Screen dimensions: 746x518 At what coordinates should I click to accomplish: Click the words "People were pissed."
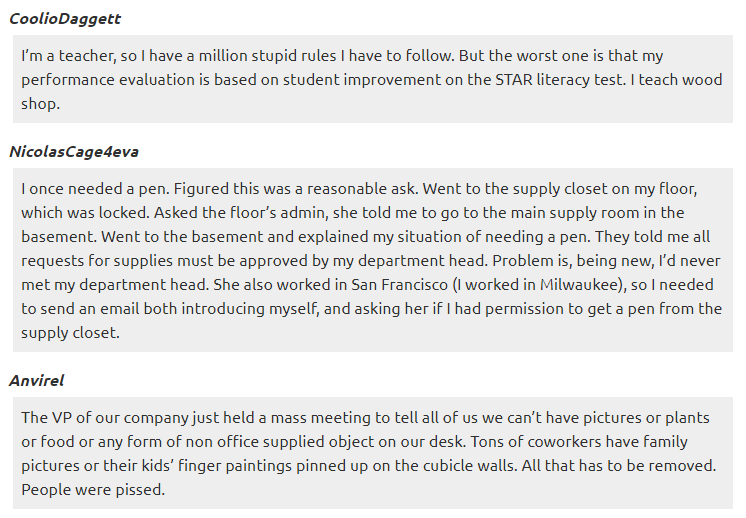point(93,489)
